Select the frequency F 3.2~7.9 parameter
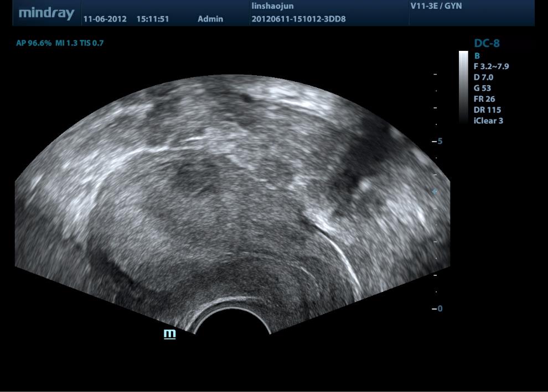The image size is (548, 392). 491,66
